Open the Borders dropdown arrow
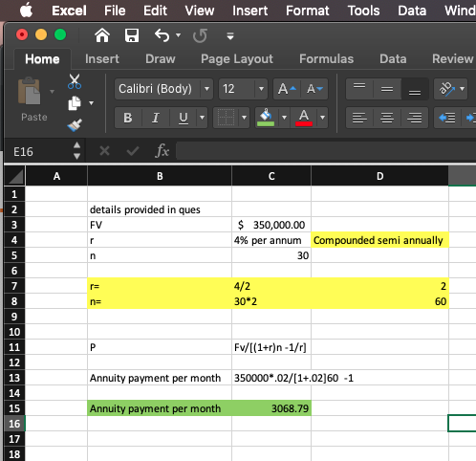The height and width of the screenshot is (461, 476). pyautogui.click(x=244, y=118)
